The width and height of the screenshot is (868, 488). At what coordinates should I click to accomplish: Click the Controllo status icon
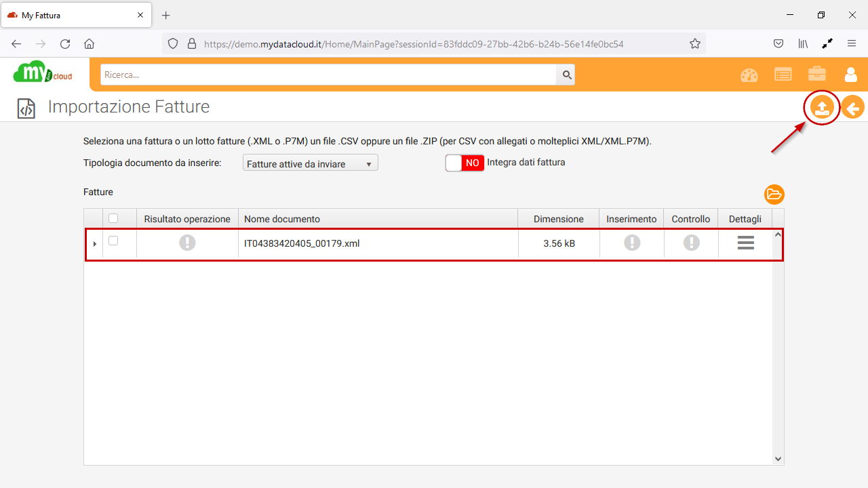coord(691,243)
